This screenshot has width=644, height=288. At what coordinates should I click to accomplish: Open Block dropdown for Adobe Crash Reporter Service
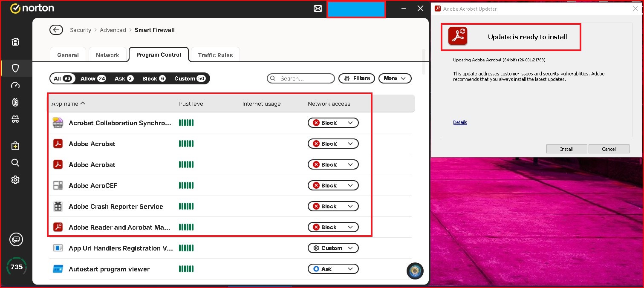click(333, 207)
